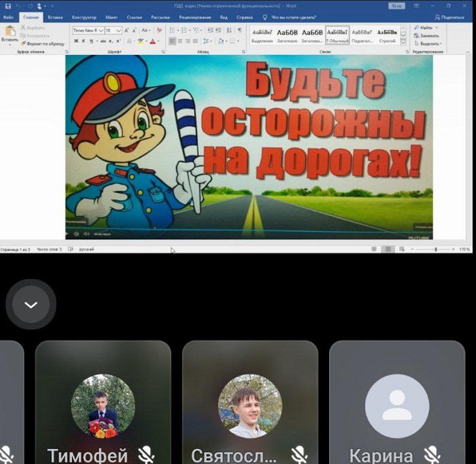Select Тимофей's participant tile
Image resolution: width=476 pixels, height=464 pixels.
pos(103,402)
